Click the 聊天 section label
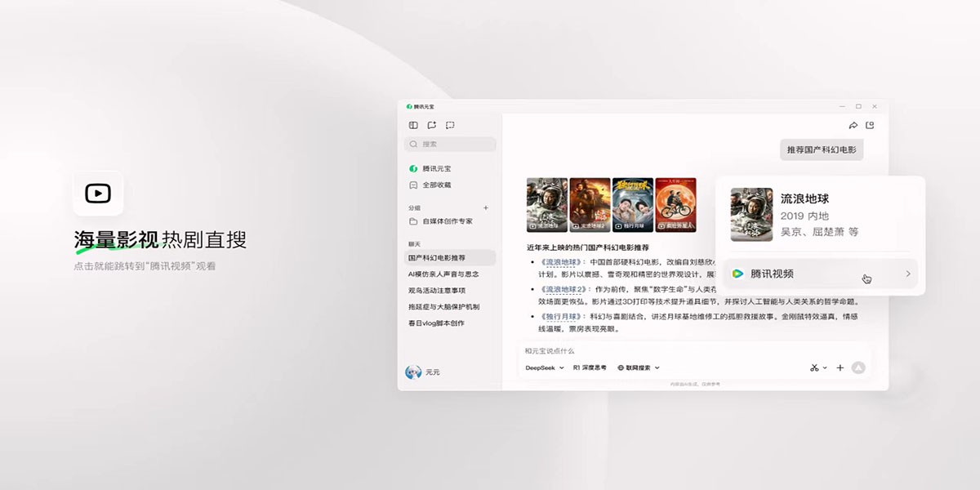This screenshot has width=980, height=490. point(415,243)
